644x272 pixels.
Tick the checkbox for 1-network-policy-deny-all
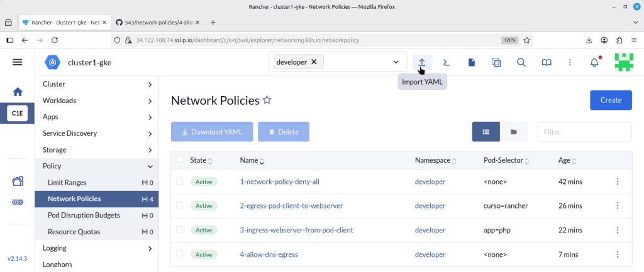(179, 181)
